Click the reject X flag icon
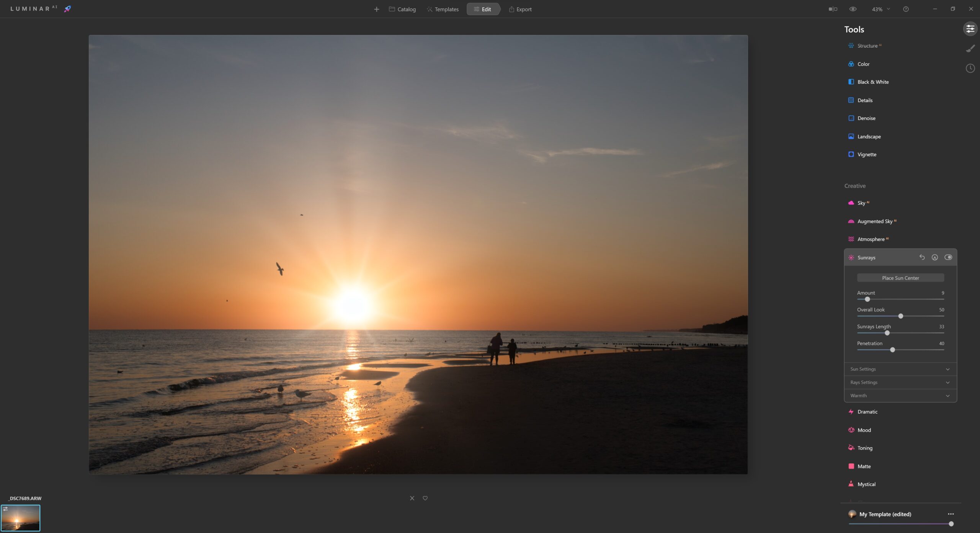The height and width of the screenshot is (533, 980). 412,498
